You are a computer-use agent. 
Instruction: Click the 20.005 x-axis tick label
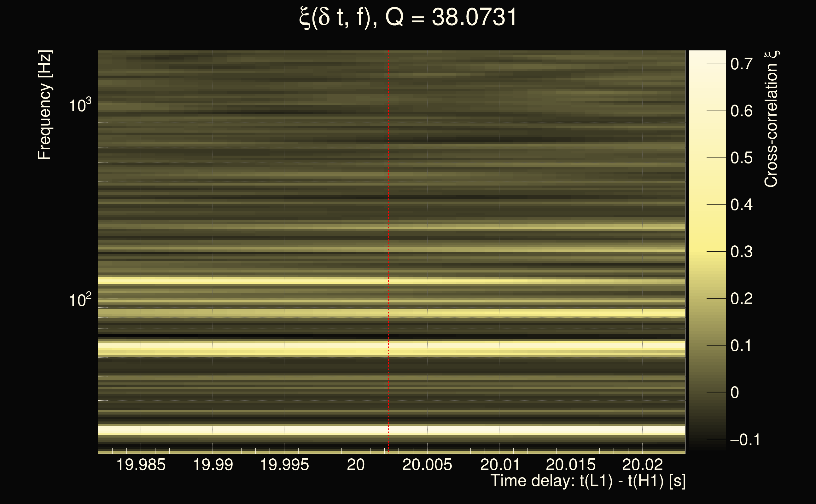(427, 465)
